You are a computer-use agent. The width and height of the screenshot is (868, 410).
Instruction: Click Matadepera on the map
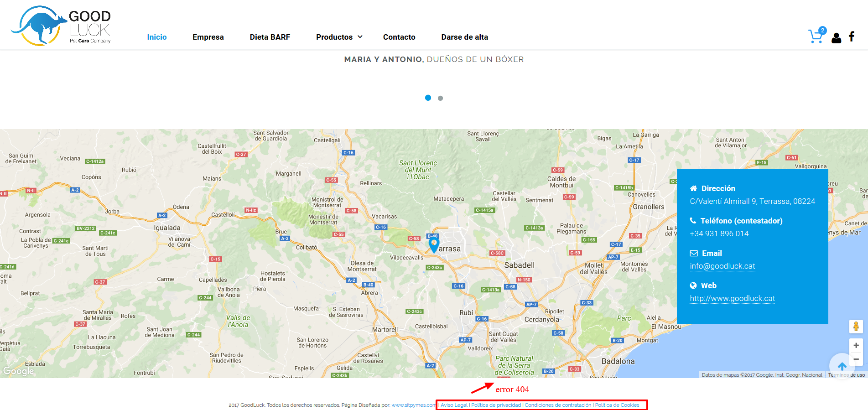coord(448,199)
